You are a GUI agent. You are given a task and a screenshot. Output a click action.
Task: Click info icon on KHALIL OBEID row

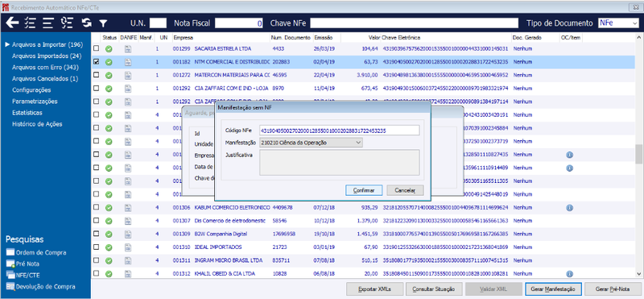(569, 273)
